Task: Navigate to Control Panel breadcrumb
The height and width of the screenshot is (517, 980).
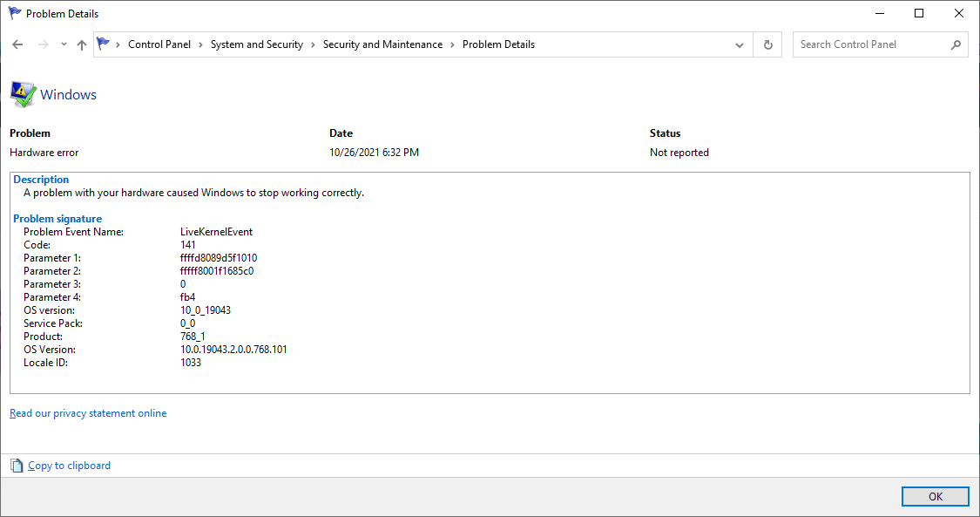Action: (x=161, y=44)
